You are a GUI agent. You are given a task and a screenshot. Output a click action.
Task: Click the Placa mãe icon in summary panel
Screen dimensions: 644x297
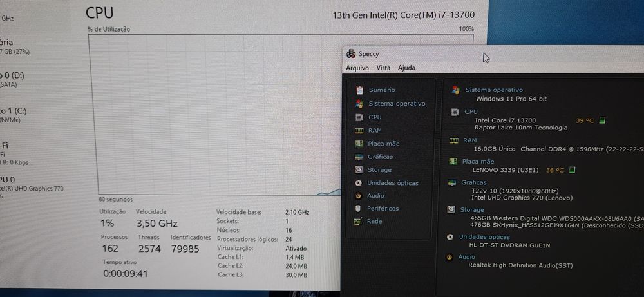[453, 162]
